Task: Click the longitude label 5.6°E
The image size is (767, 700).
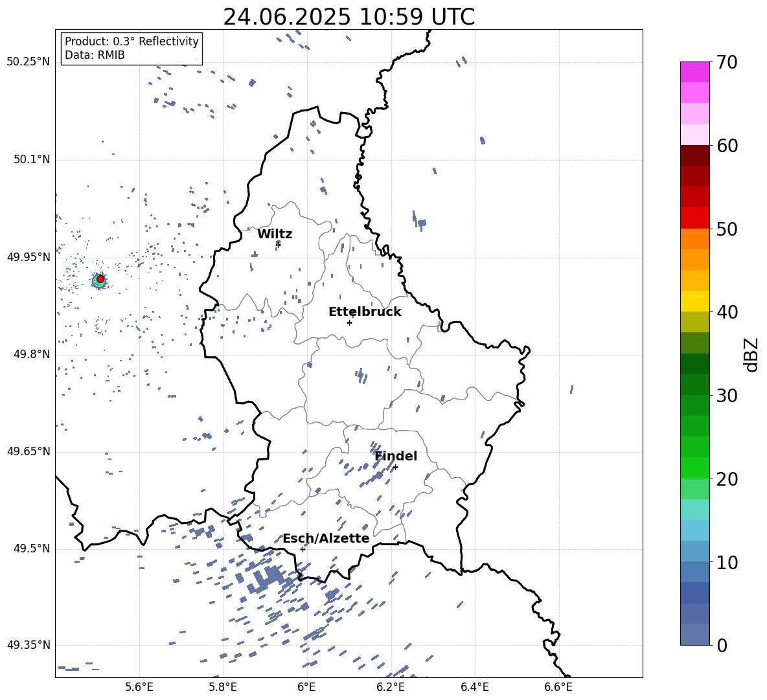Action: click(x=139, y=687)
